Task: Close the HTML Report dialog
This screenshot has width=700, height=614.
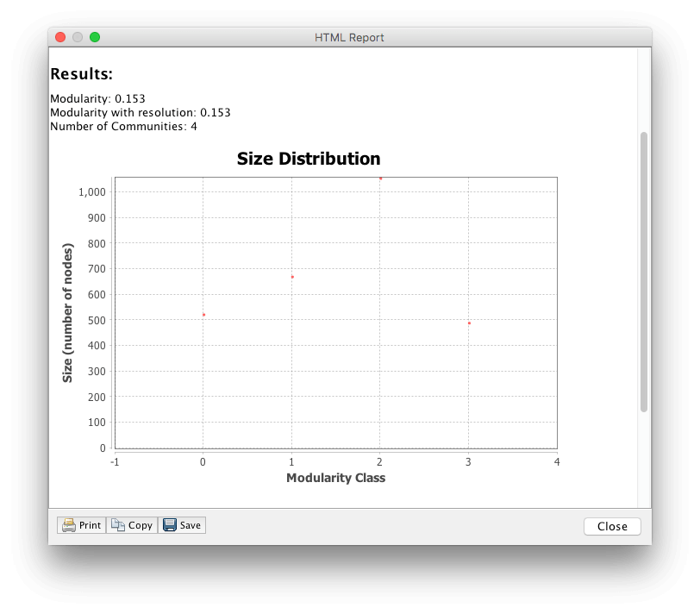Action: point(612,527)
